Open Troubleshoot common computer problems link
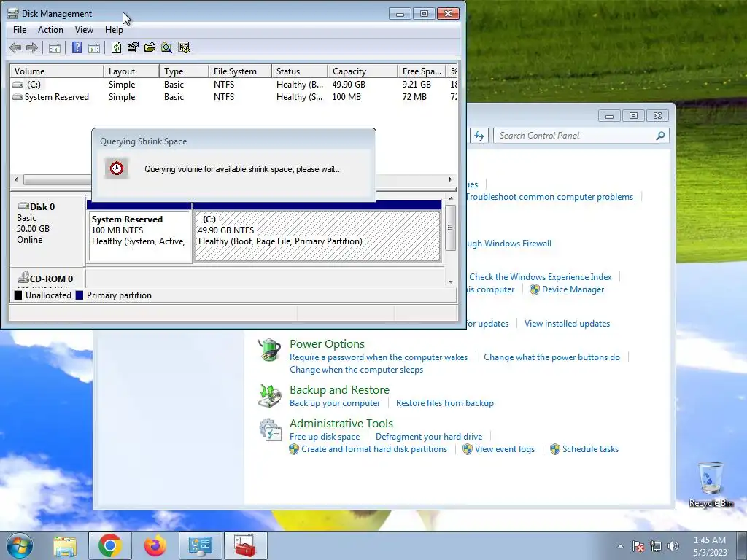The width and height of the screenshot is (747, 560). click(549, 197)
